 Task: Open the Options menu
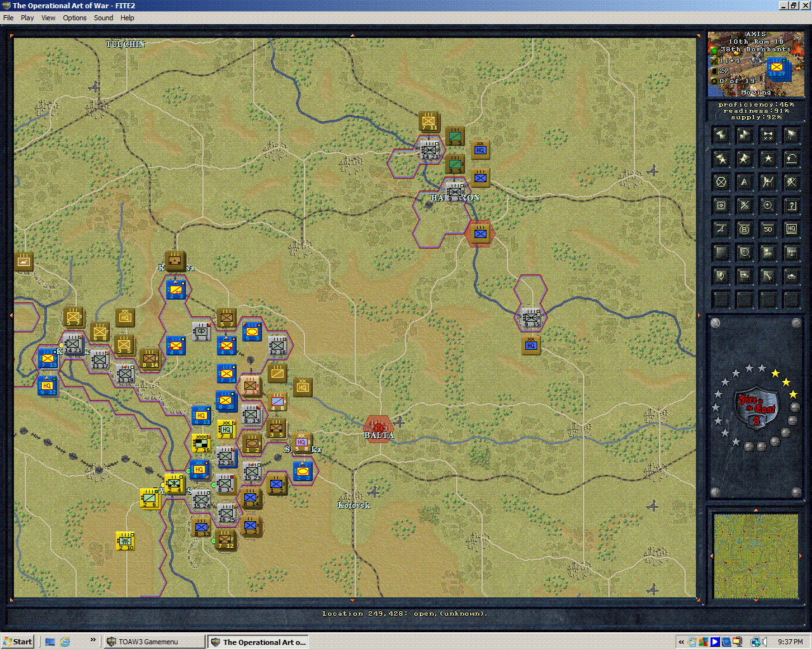[x=74, y=18]
